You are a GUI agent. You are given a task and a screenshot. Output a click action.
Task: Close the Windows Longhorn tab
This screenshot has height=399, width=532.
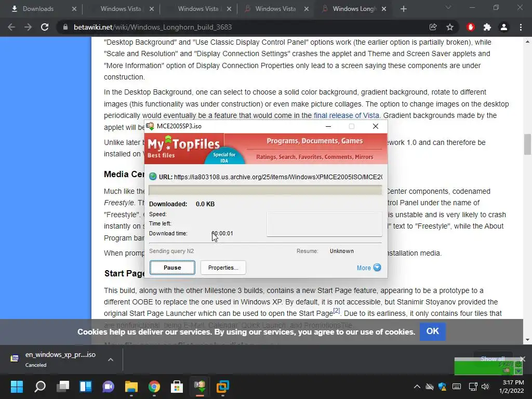(384, 9)
